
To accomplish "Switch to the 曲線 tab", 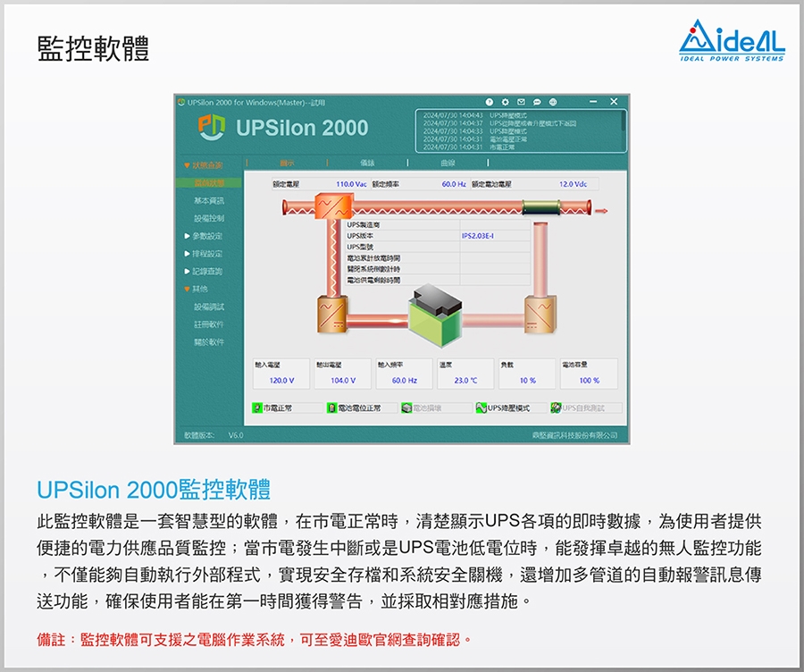I will (448, 164).
